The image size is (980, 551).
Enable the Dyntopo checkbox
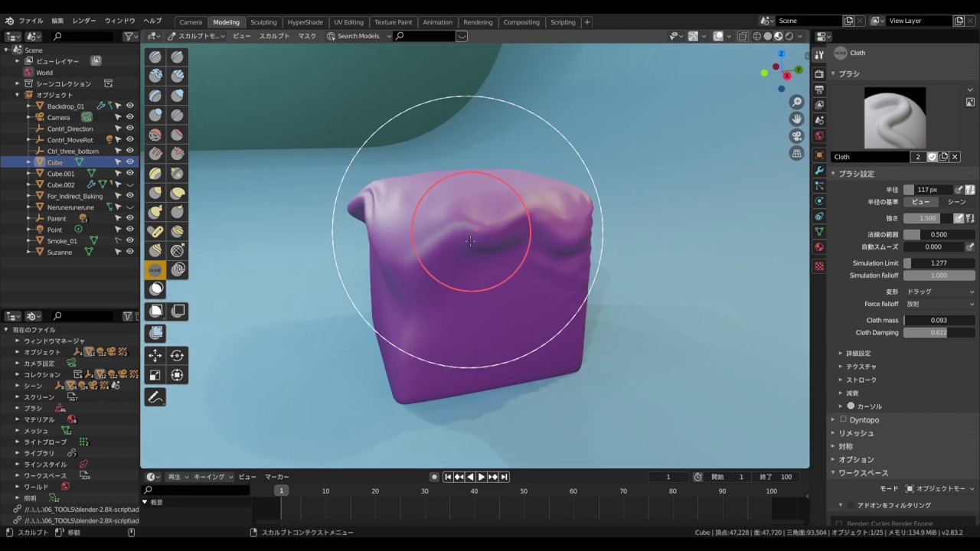pyautogui.click(x=843, y=419)
